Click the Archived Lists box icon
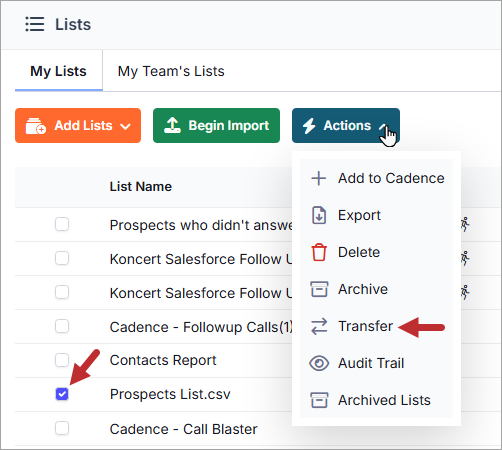Viewport: 502px width, 450px height. tap(319, 400)
